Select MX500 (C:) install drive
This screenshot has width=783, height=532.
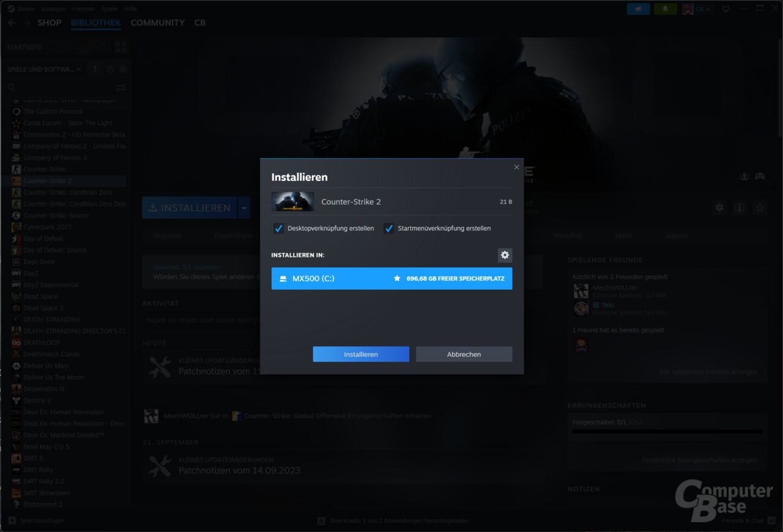pyautogui.click(x=392, y=278)
